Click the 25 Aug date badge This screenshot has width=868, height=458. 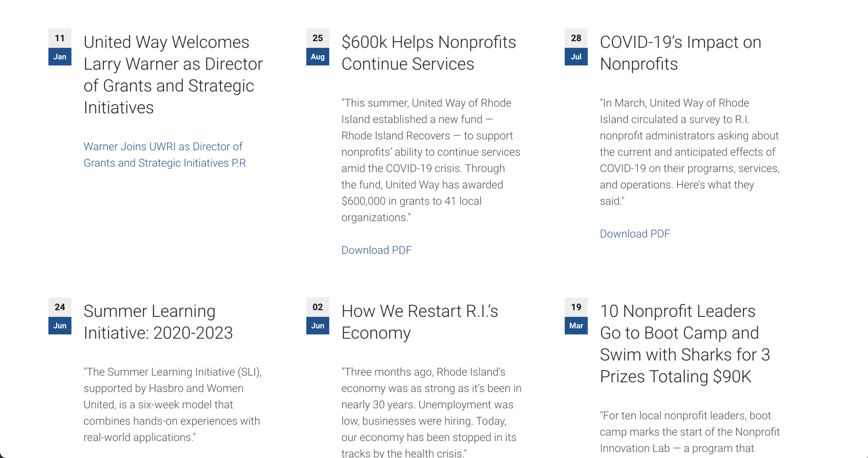(318, 47)
